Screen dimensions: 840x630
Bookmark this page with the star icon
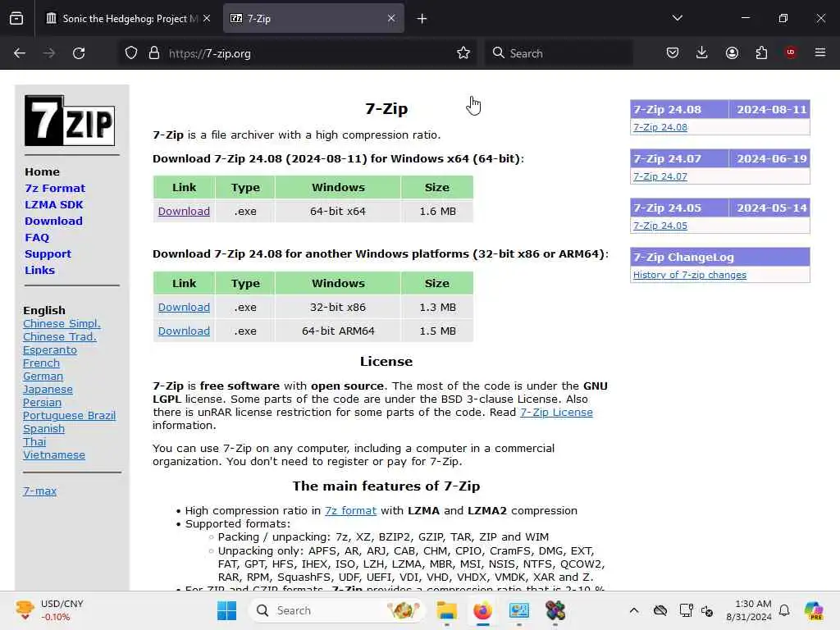(463, 53)
